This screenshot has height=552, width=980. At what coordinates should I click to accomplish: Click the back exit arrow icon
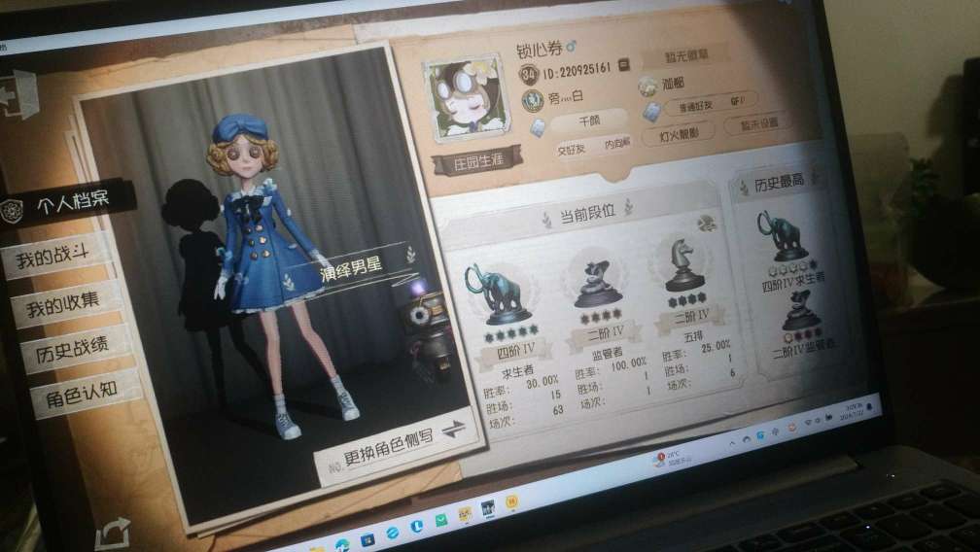[17, 95]
